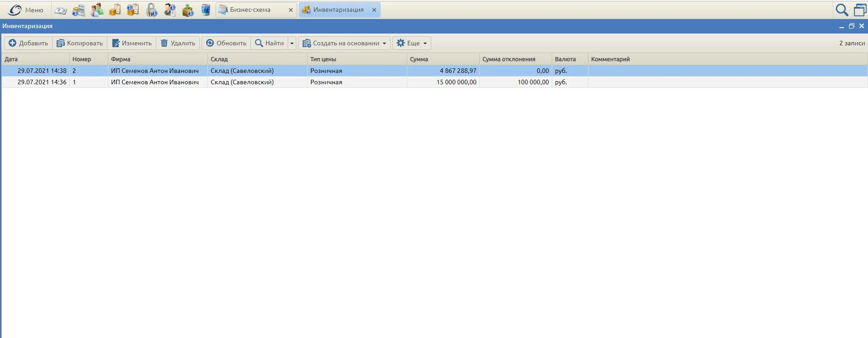Expand the arrow next to Найти
Viewport: 868px width, 338px height.
292,43
